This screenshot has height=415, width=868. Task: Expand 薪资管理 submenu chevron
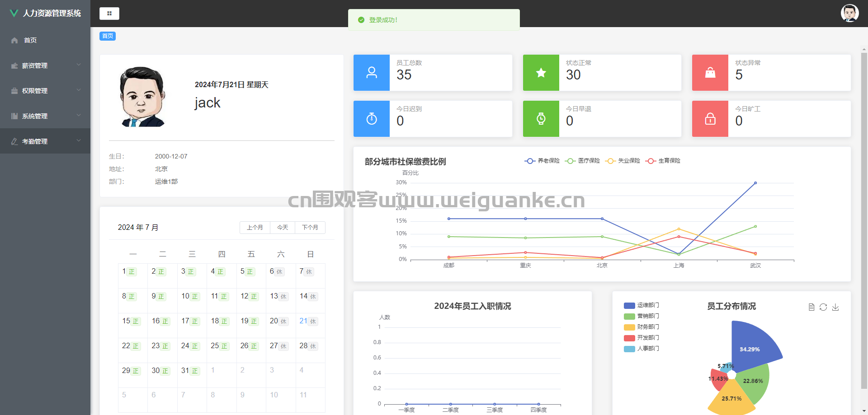click(x=79, y=65)
